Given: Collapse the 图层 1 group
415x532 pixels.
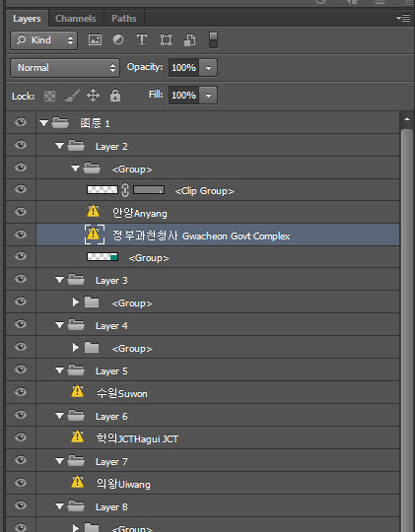Looking at the screenshot, I should (x=43, y=123).
